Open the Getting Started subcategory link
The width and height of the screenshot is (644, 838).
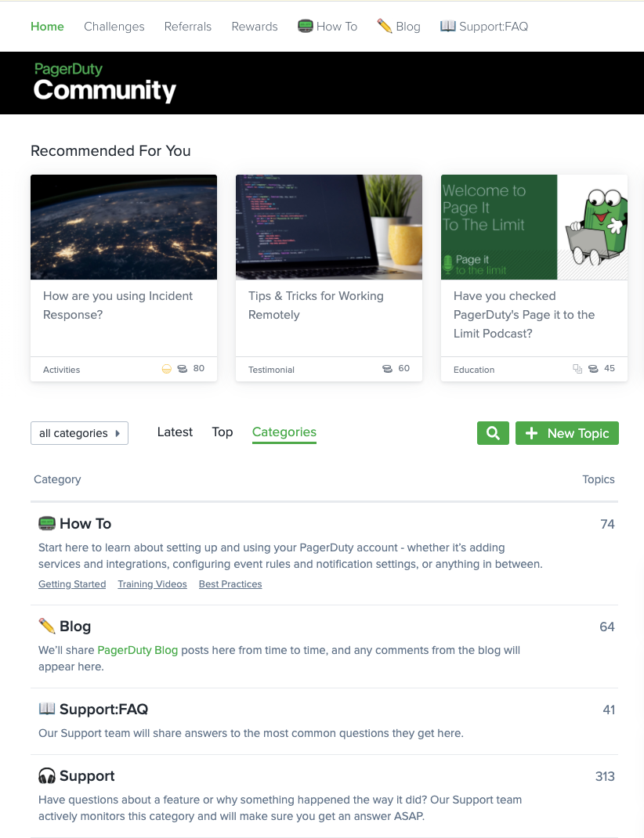[x=72, y=584]
